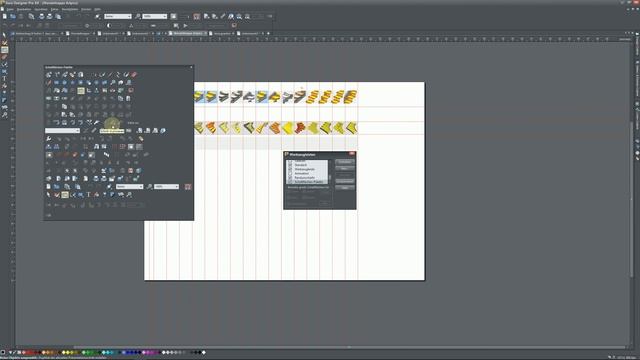Image resolution: width=640 pixels, height=360 pixels.
Task: Click the magnifier icon beside top zoom dropdown
Action: click(138, 16)
